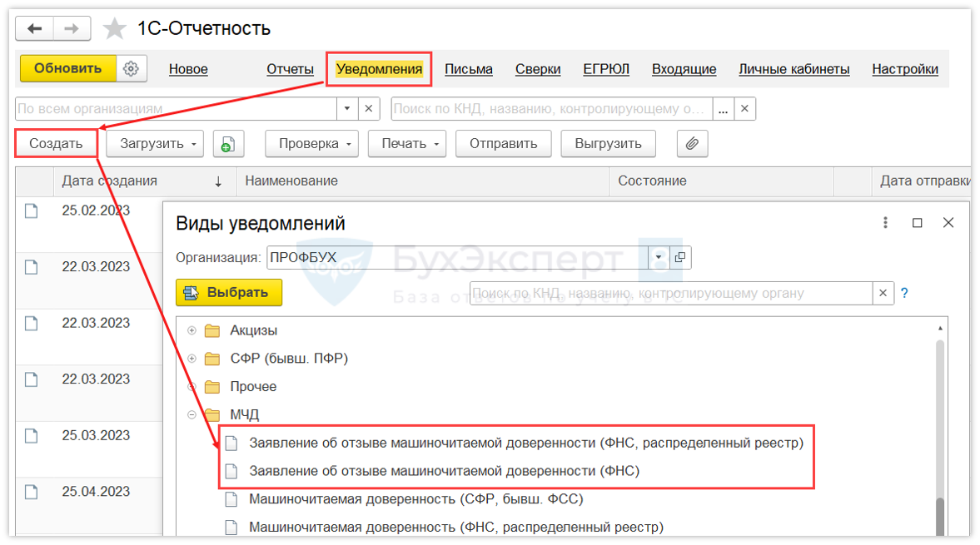Screen dimensions: 980x545
Task: Switch to the Письма tab
Action: click(469, 69)
